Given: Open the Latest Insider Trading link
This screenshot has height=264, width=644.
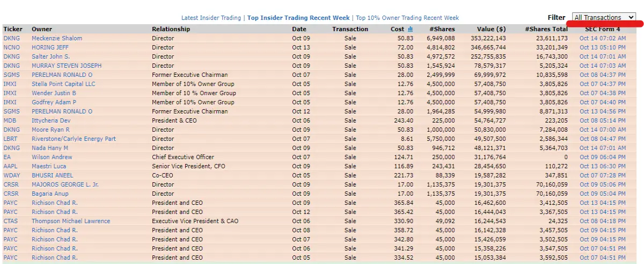Looking at the screenshot, I should (x=211, y=18).
